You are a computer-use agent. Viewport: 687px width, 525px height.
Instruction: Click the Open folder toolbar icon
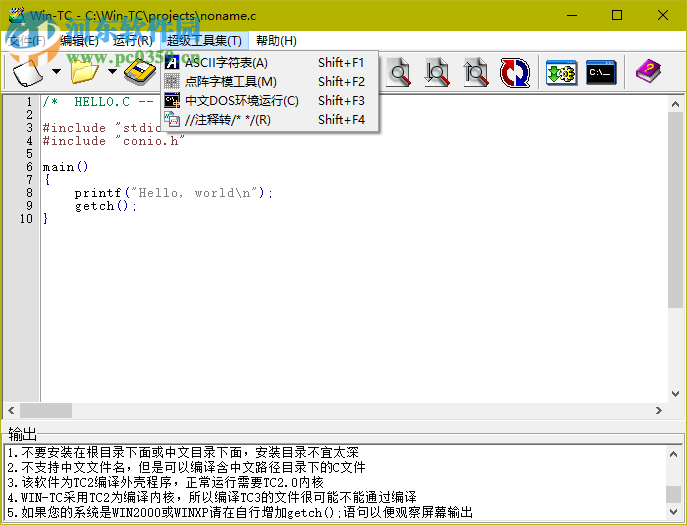[x=84, y=72]
